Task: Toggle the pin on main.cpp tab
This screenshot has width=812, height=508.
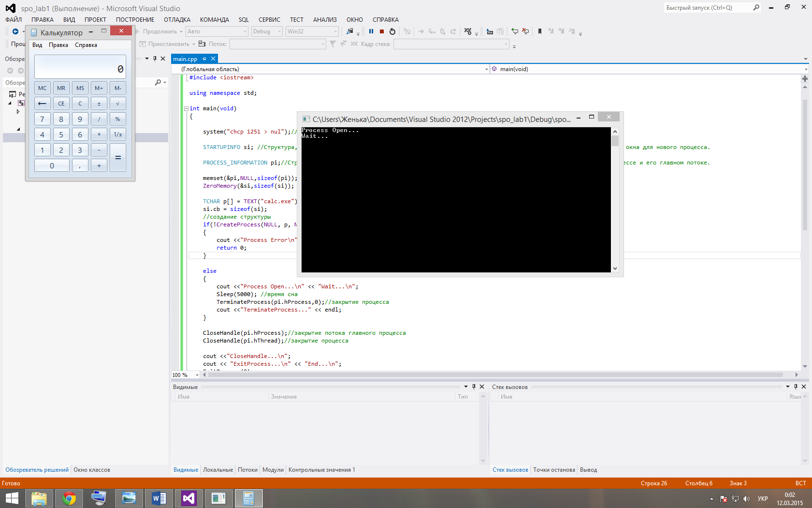Action: coord(204,59)
